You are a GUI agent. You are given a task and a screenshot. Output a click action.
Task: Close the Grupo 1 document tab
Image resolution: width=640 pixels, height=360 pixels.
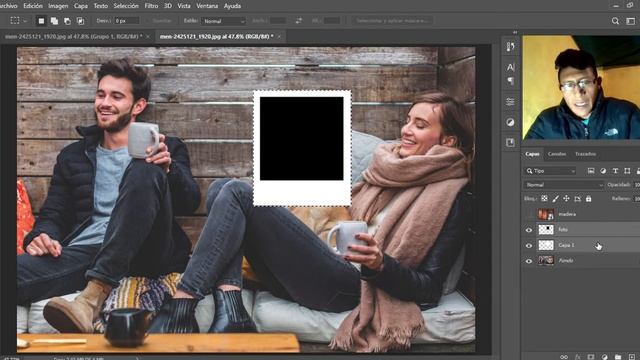[148, 36]
